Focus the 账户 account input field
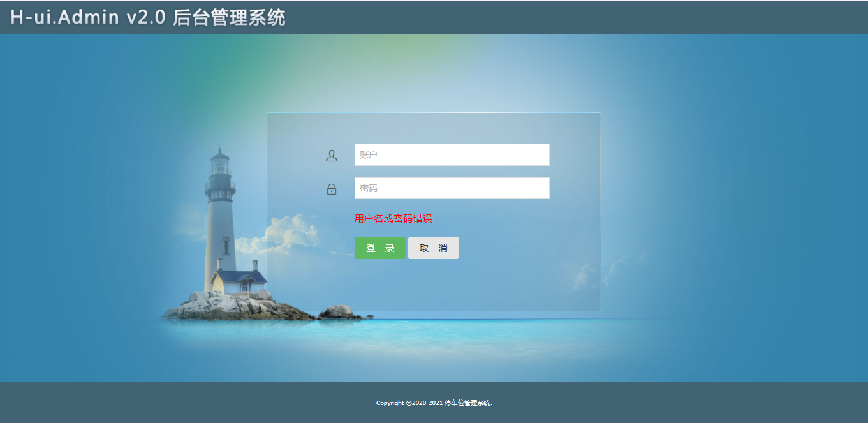Image resolution: width=868 pixels, height=423 pixels. (452, 154)
